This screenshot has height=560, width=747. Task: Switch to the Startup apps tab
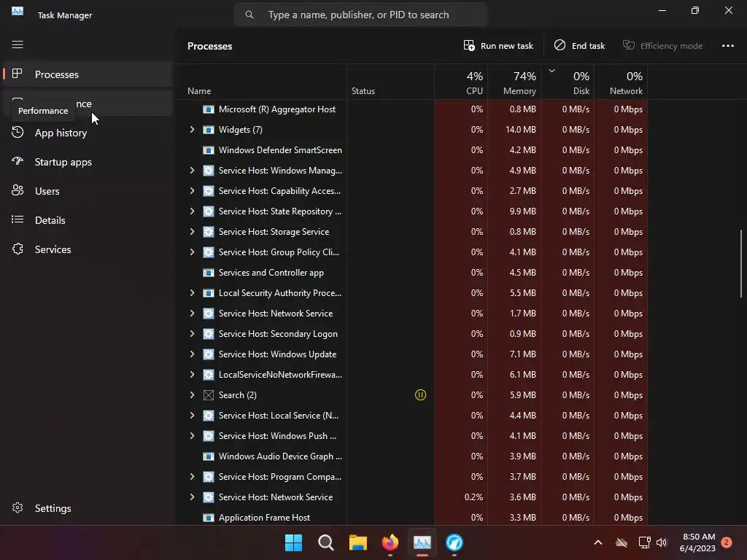(x=88, y=162)
